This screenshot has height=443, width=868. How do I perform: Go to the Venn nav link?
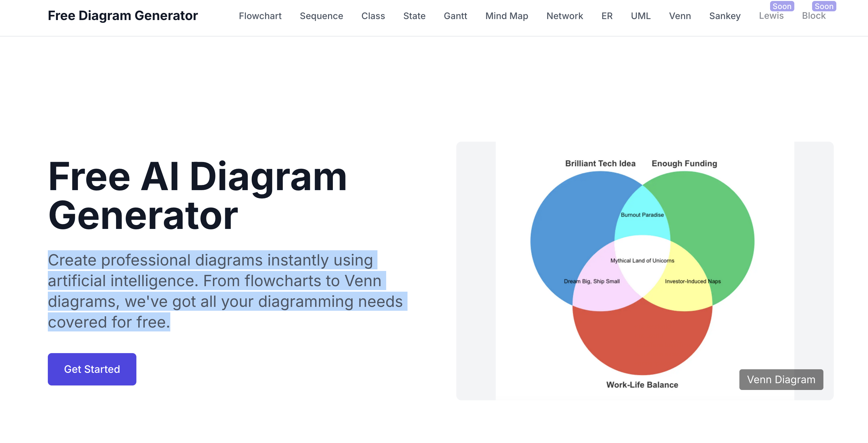[680, 16]
